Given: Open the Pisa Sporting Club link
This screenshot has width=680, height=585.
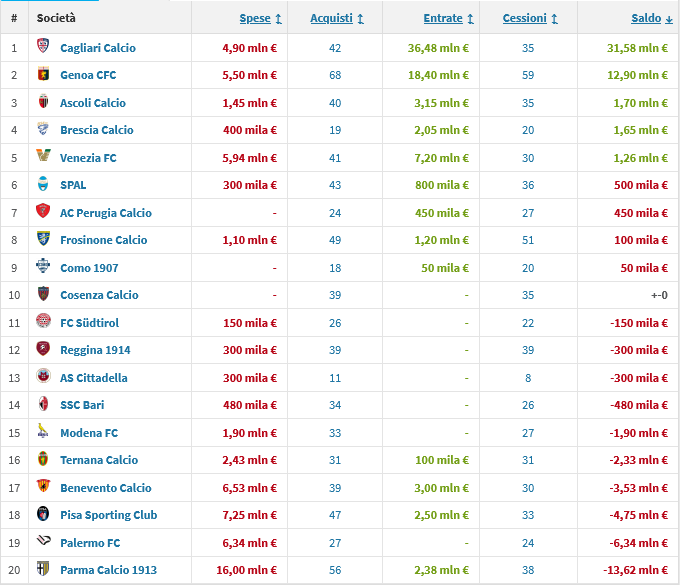Looking at the screenshot, I should click(108, 516).
